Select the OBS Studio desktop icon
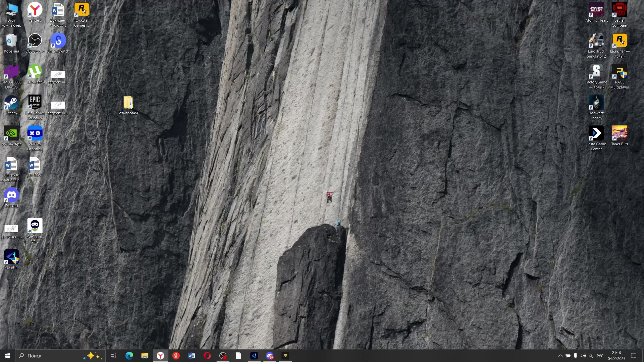Image resolution: width=644 pixels, height=362 pixels. [x=35, y=41]
